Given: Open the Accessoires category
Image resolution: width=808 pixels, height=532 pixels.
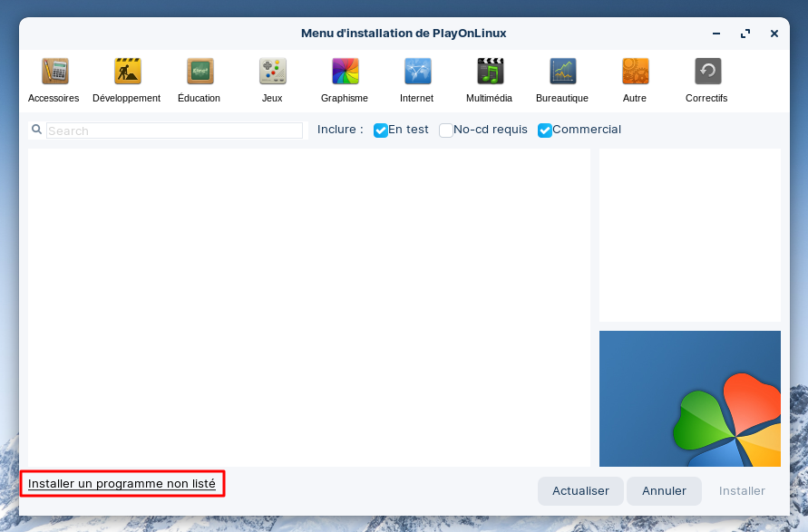Looking at the screenshot, I should [54, 81].
